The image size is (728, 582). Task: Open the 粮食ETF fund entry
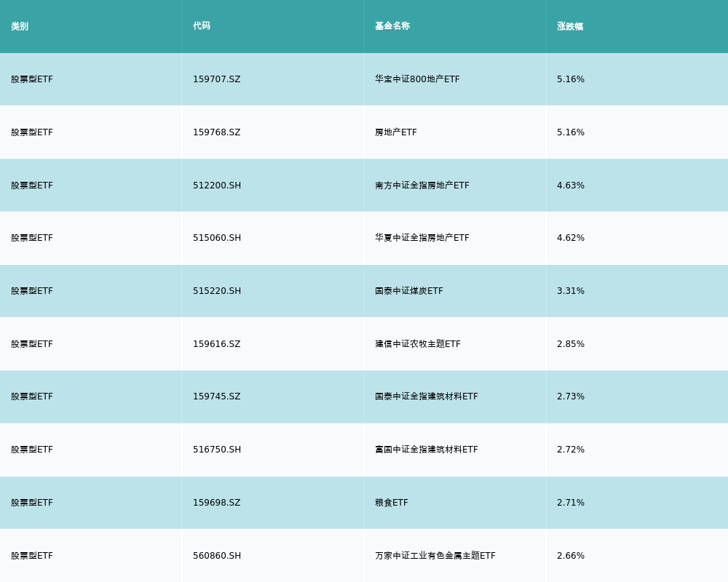point(392,503)
